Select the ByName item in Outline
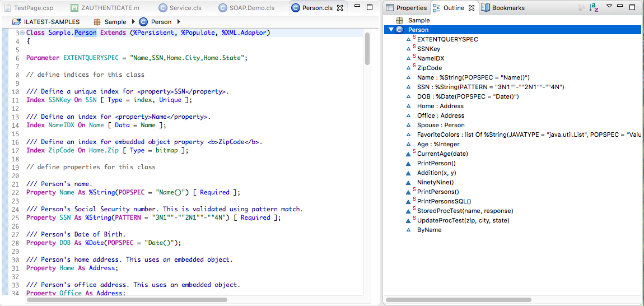Image resolution: width=644 pixels, height=306 pixels. tap(429, 230)
